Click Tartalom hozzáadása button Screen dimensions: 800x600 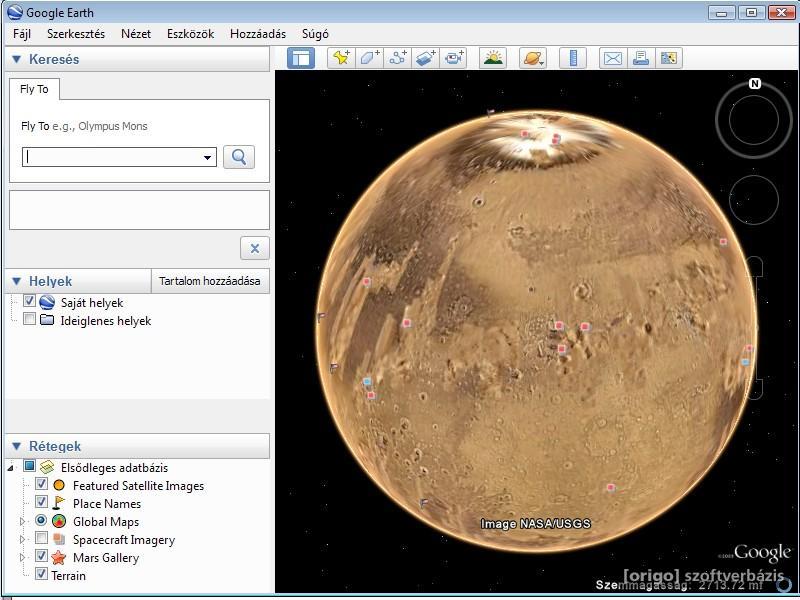pos(210,281)
